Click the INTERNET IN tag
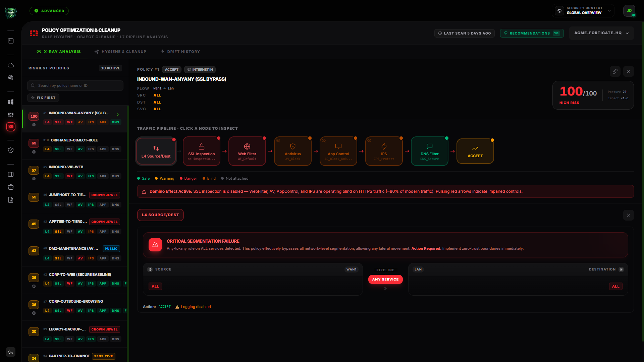Viewport: 644px width, 362px height. pos(200,69)
